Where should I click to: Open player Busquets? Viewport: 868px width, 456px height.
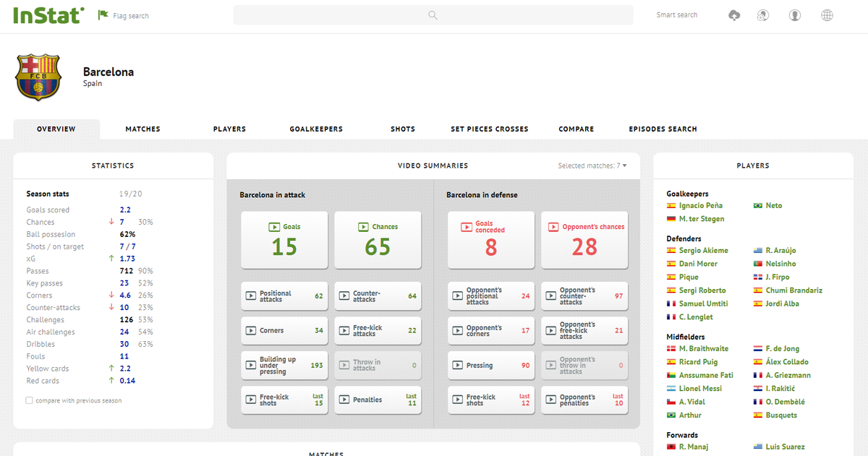781,416
